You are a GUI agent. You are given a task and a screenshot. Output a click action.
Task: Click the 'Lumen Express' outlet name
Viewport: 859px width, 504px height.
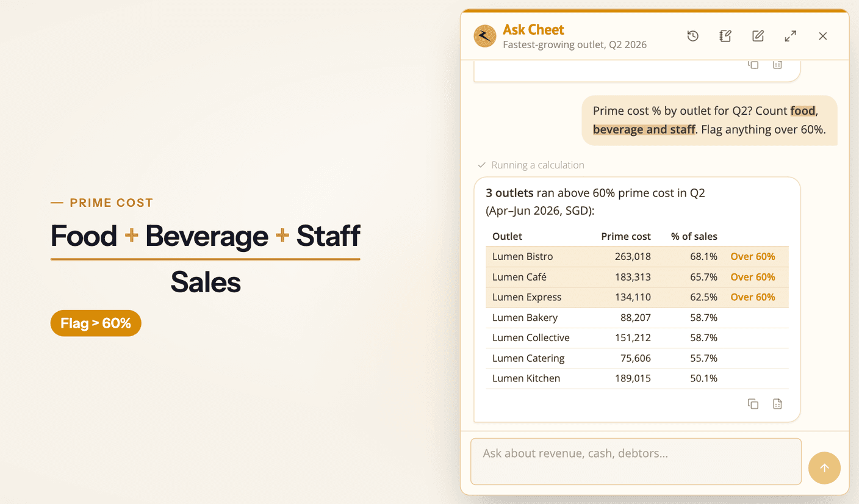[527, 297]
